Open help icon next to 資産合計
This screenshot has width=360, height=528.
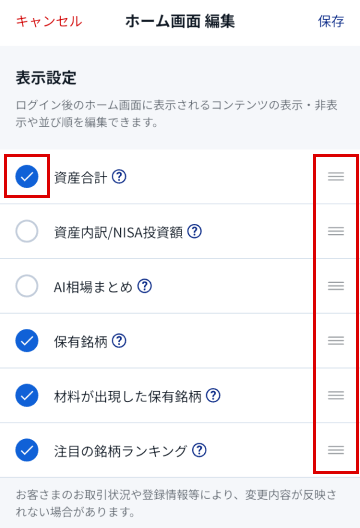tap(119, 176)
